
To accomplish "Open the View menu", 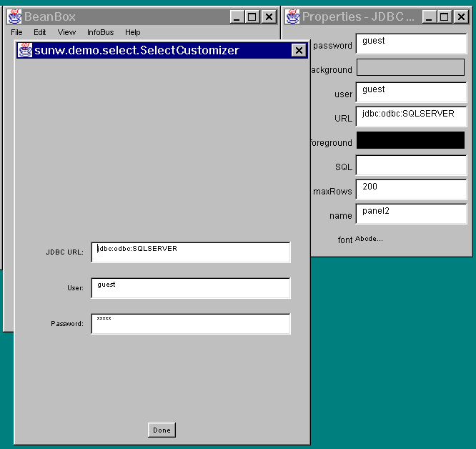I will pos(66,32).
